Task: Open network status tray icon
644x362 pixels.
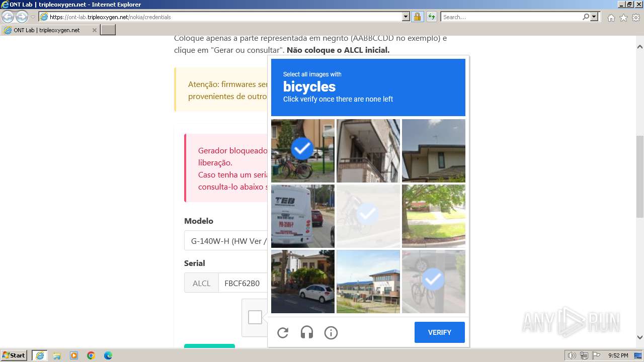Action: pyautogui.click(x=584, y=355)
